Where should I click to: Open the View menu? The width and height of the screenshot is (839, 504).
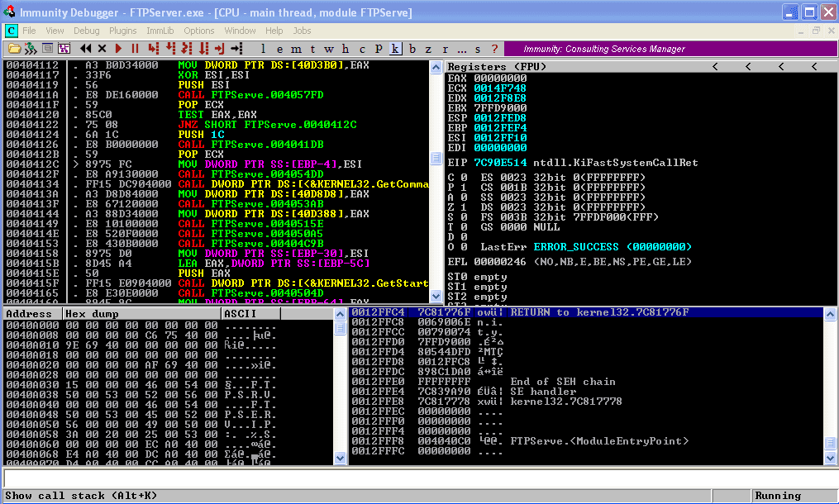pyautogui.click(x=55, y=31)
